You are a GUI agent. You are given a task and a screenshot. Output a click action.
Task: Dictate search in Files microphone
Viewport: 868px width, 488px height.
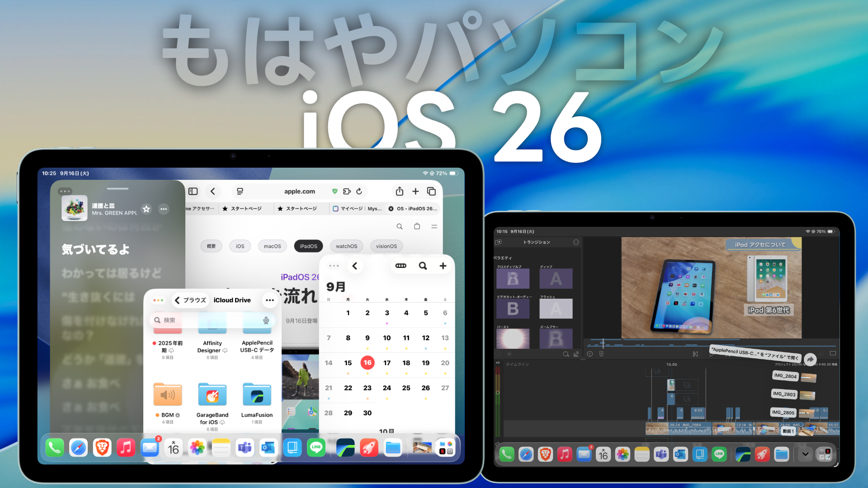266,320
